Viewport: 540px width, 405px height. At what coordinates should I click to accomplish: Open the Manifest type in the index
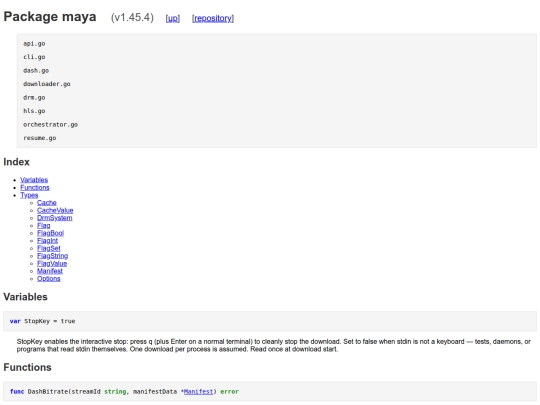tap(50, 271)
